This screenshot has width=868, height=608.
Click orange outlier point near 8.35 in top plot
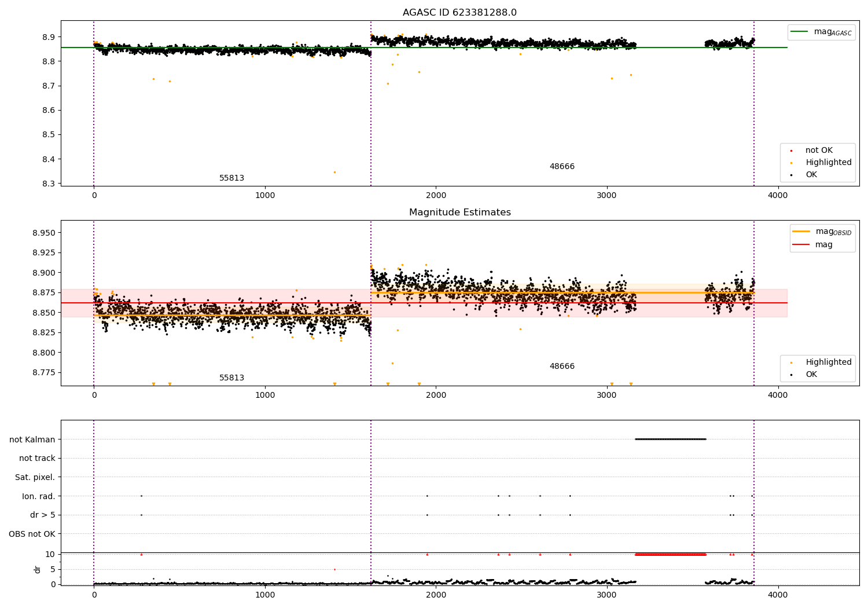point(334,172)
